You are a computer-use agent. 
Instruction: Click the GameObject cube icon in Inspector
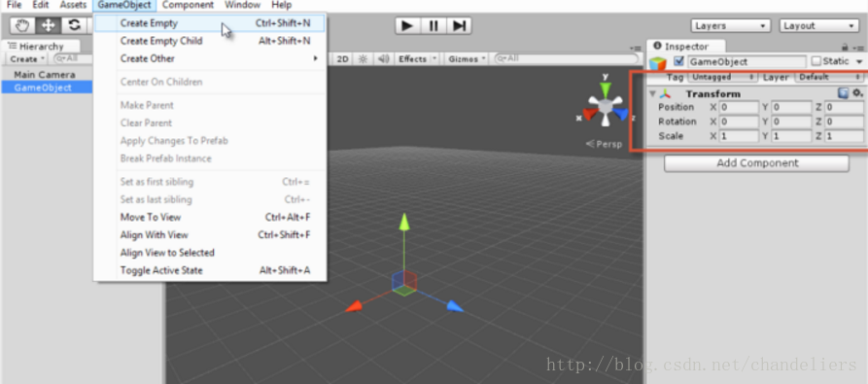658,63
